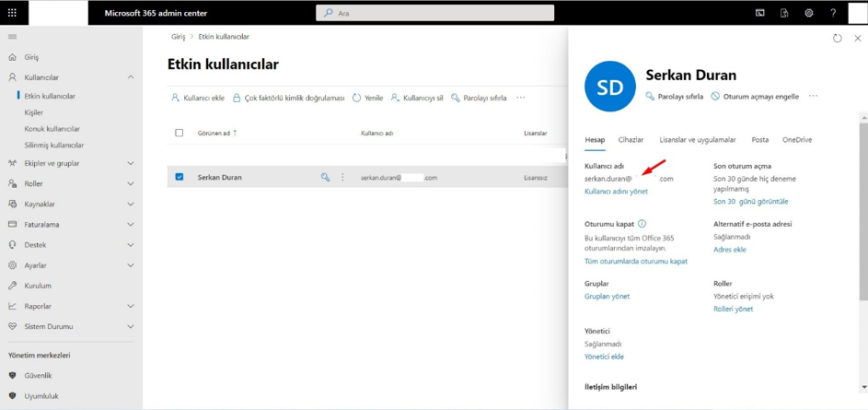
Task: Expand the Ekipler ve gruplar chevron
Action: pos(131,163)
